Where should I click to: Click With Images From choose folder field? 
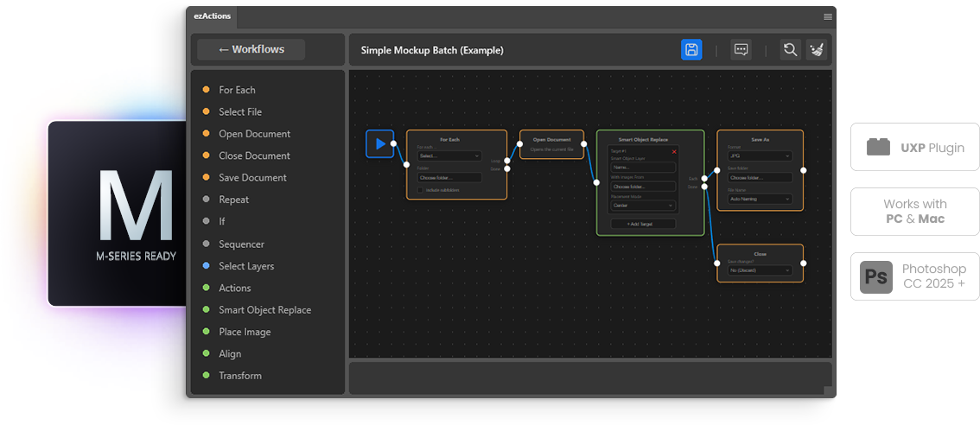pyautogui.click(x=643, y=187)
